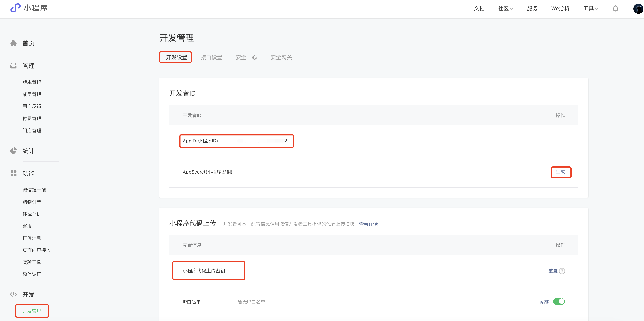Click the 功能 grid icon
644x321 pixels.
coord(13,173)
